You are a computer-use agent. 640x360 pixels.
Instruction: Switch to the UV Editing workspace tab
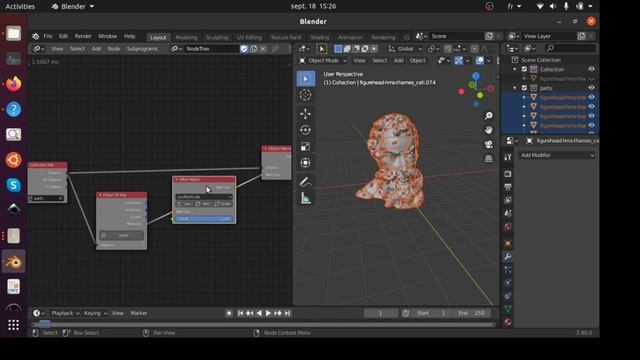pyautogui.click(x=249, y=37)
